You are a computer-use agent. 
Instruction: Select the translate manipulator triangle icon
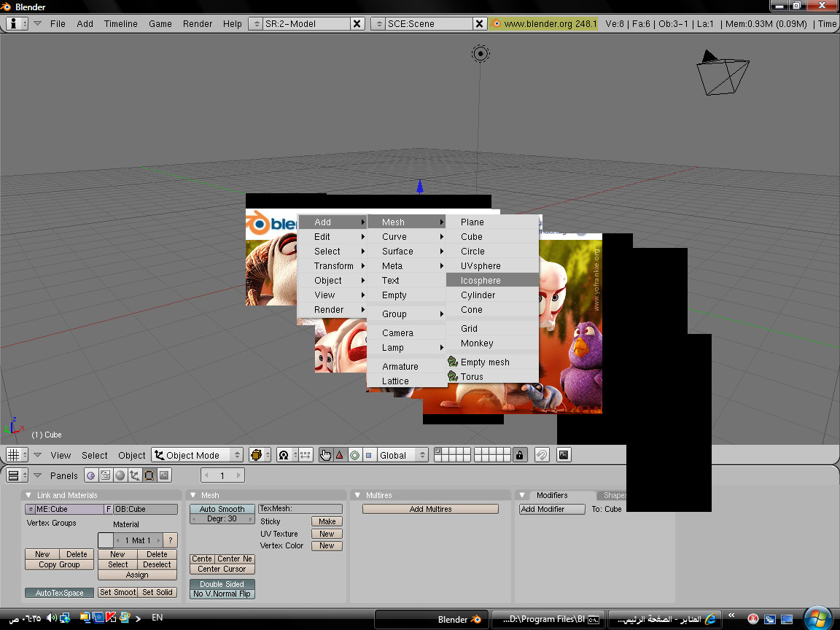(x=340, y=455)
